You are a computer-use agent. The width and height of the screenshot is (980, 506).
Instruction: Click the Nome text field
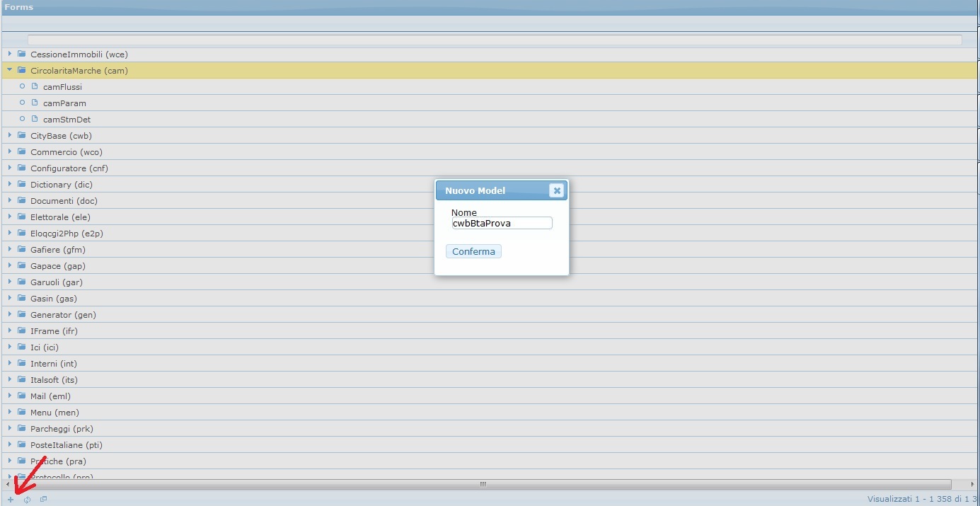tap(502, 223)
